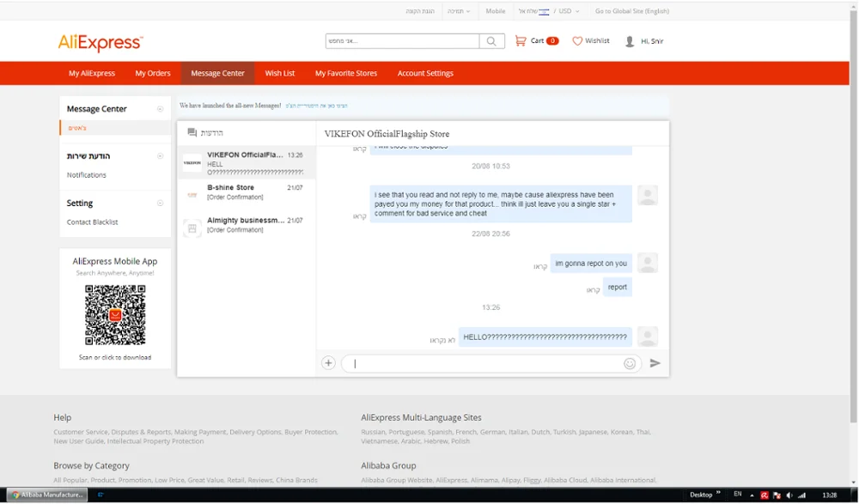Click the Making Payment footer link
The image size is (859, 504).
pyautogui.click(x=200, y=432)
